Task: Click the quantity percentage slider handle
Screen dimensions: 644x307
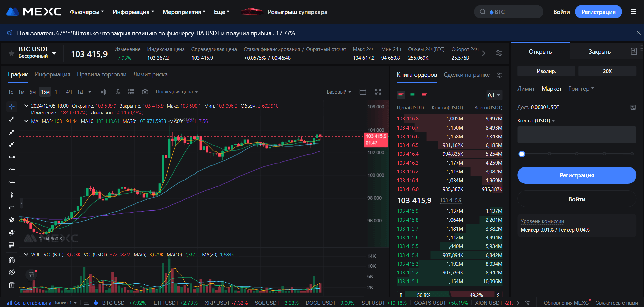Action: coord(522,154)
